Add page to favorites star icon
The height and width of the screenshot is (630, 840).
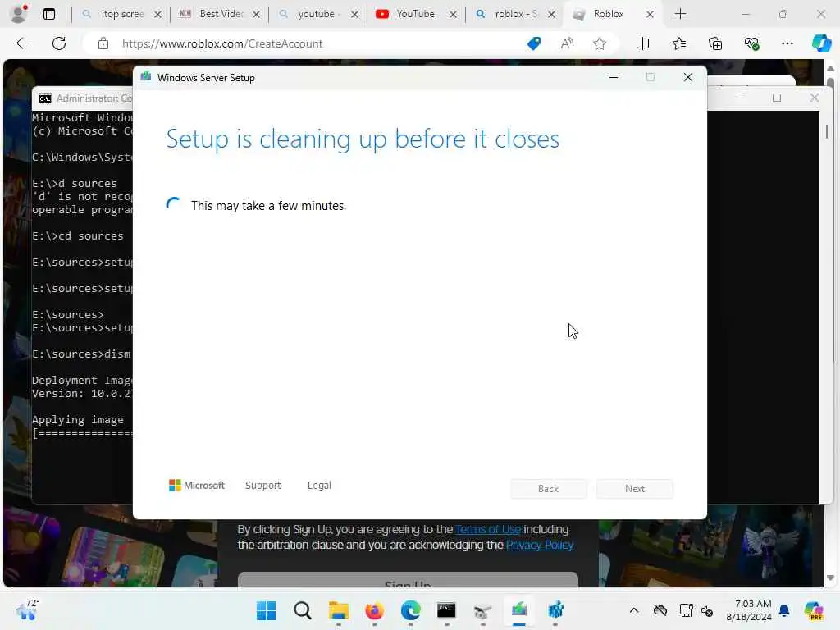pyautogui.click(x=600, y=44)
